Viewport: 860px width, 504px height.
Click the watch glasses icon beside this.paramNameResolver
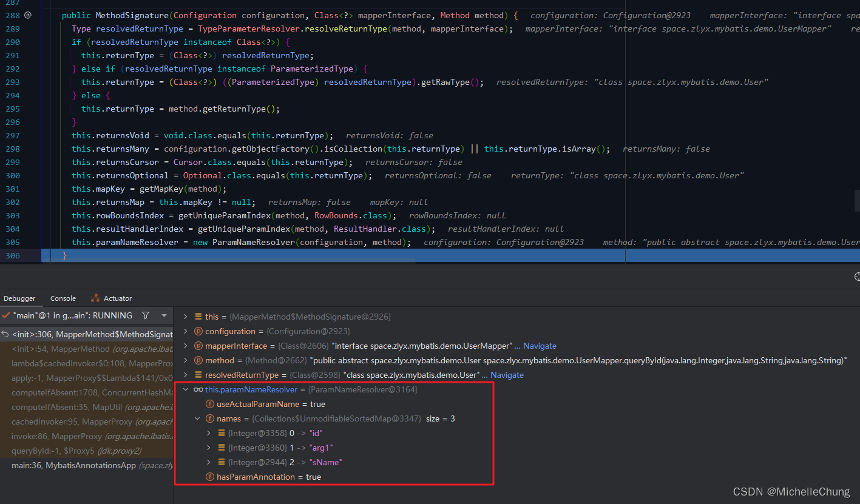pyautogui.click(x=198, y=389)
